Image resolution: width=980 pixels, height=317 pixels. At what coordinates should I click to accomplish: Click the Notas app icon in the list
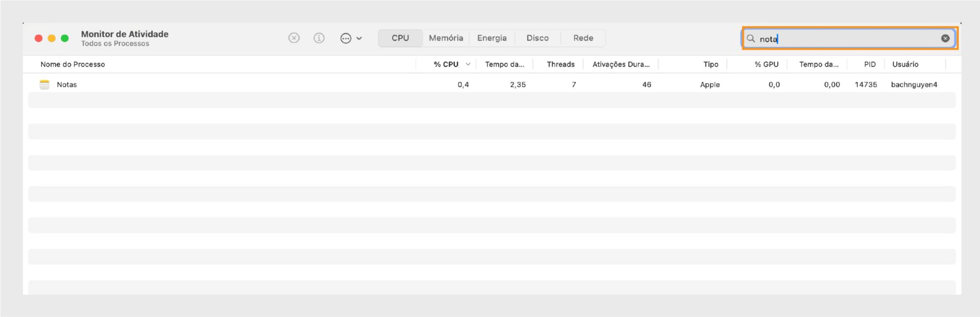[45, 85]
